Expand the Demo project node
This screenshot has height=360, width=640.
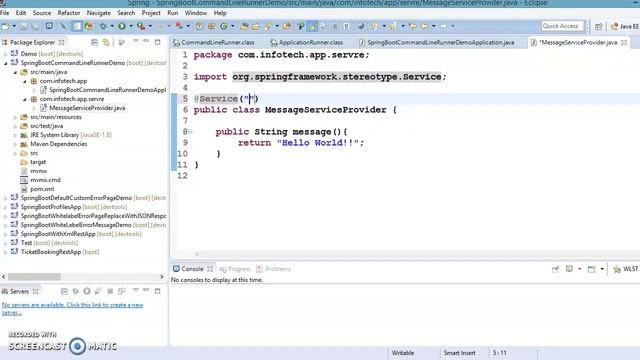5,54
